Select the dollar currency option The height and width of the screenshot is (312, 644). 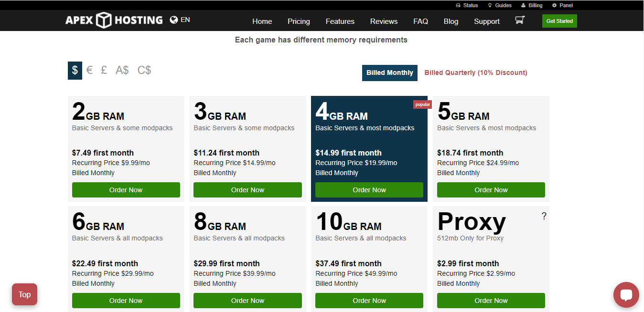[75, 71]
